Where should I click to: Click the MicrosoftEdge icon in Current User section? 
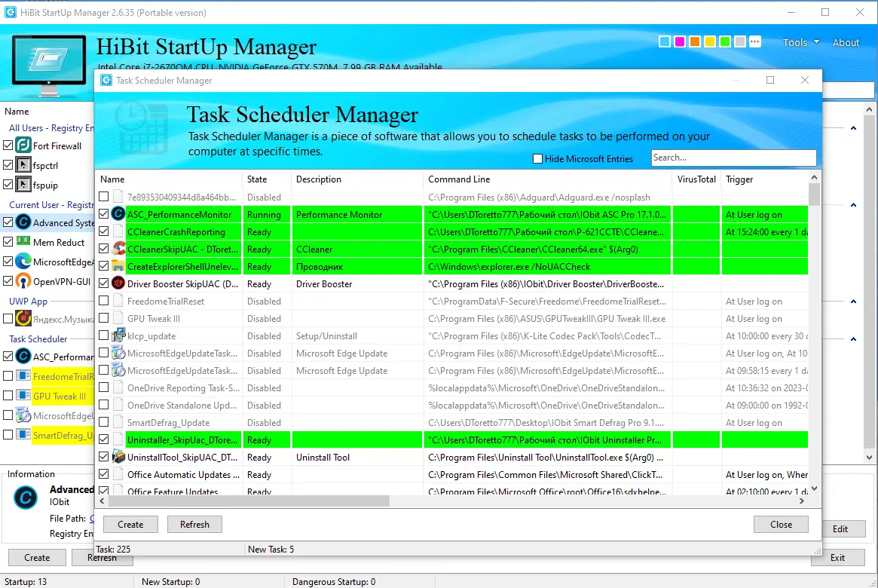coord(23,262)
